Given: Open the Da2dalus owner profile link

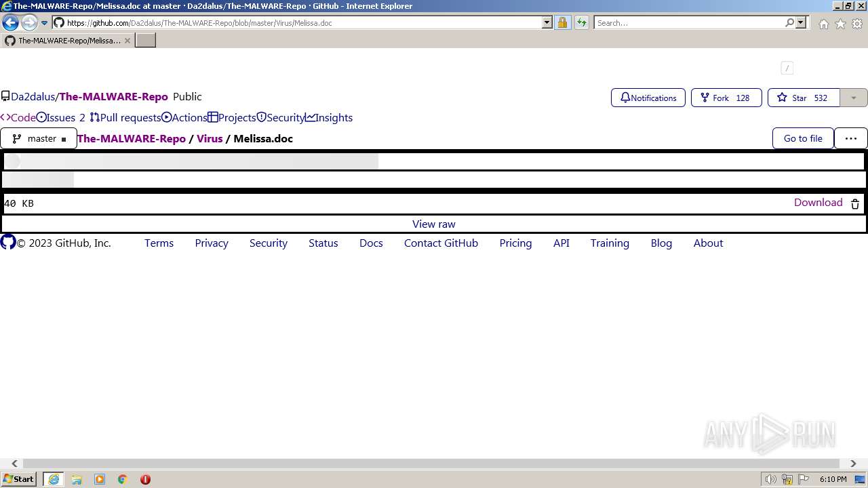Looking at the screenshot, I should (x=33, y=97).
